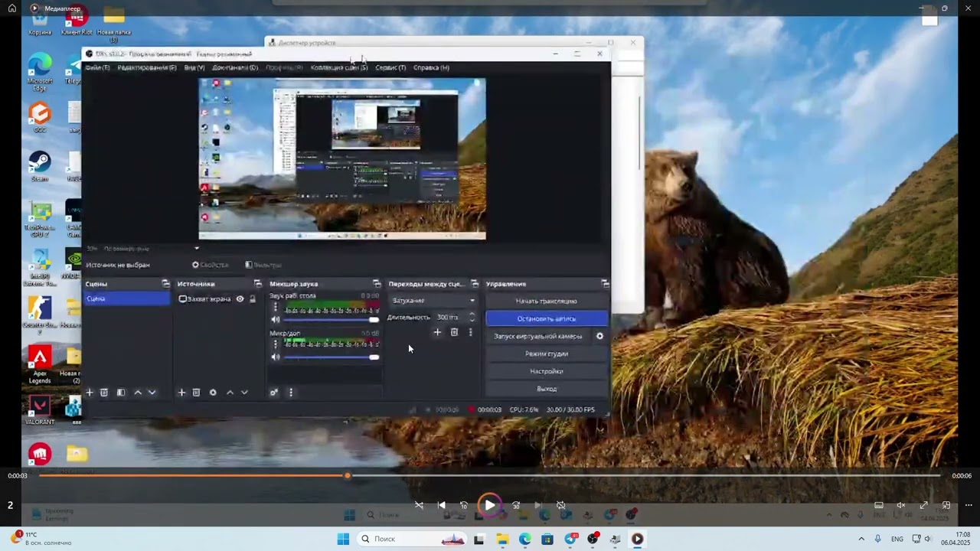Open Режим студии button

click(x=547, y=354)
